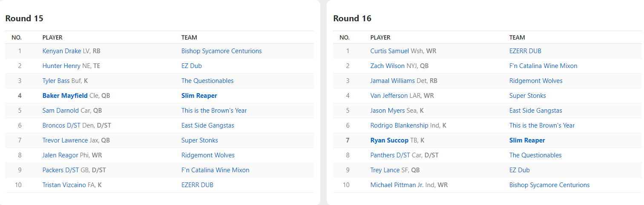Click Zach Wilson player name
The height and width of the screenshot is (205, 644).
387,66
